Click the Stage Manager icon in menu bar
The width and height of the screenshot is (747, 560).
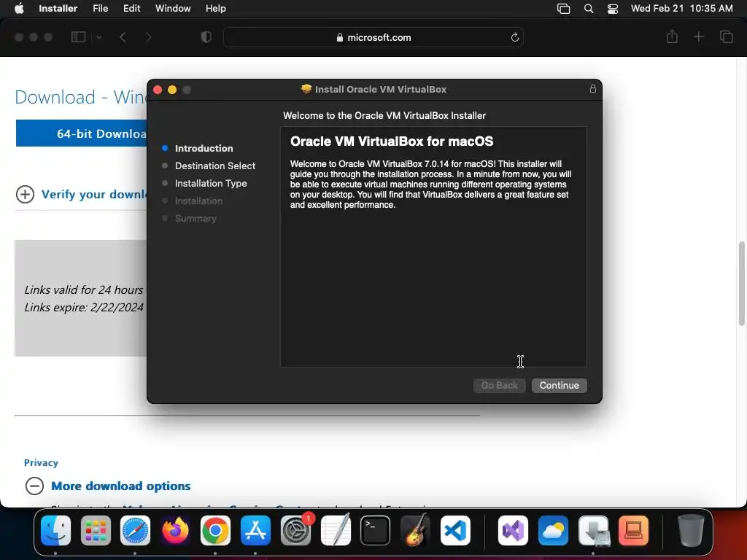564,9
